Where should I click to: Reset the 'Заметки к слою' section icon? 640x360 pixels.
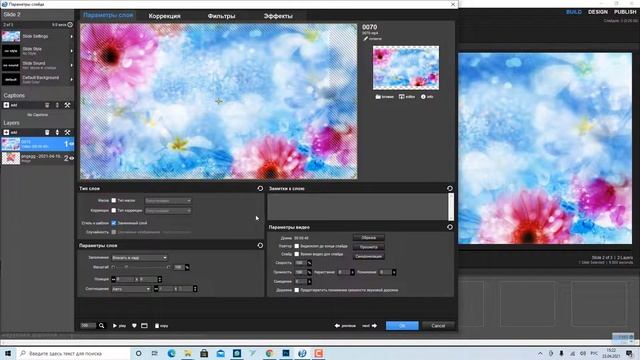[450, 189]
